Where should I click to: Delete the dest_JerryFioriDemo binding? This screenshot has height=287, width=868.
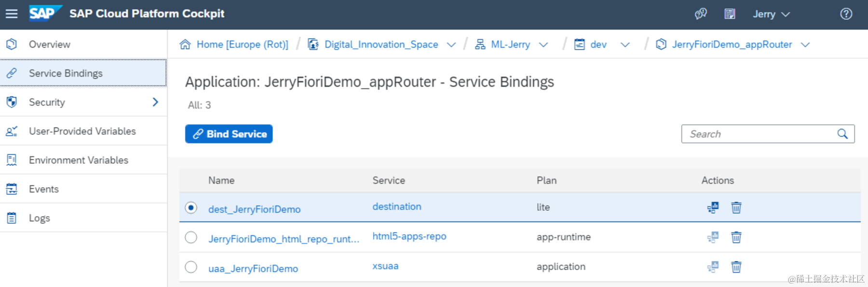click(736, 207)
